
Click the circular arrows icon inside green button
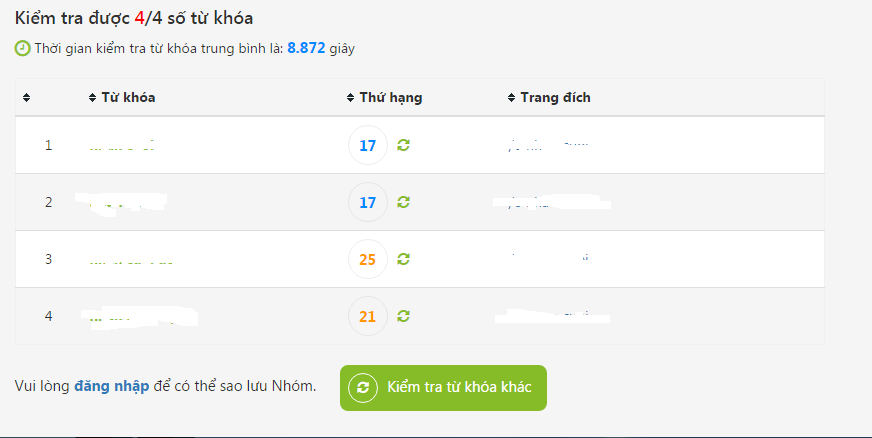click(x=363, y=388)
